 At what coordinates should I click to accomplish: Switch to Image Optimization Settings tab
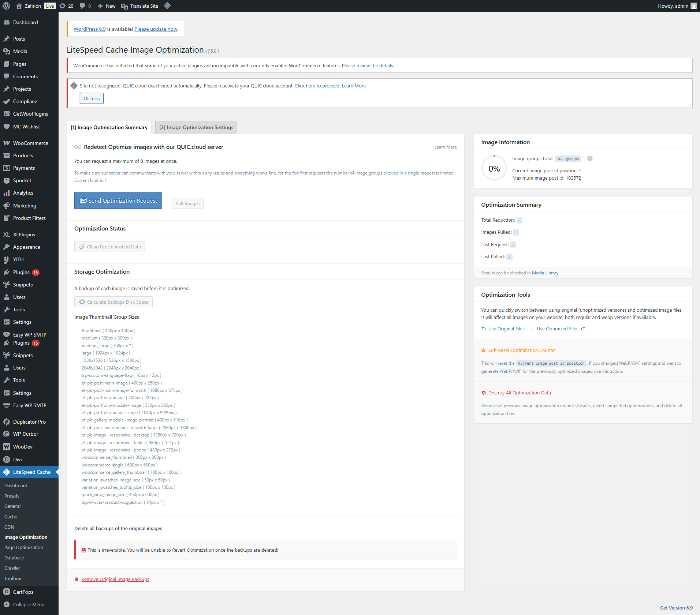click(x=196, y=127)
